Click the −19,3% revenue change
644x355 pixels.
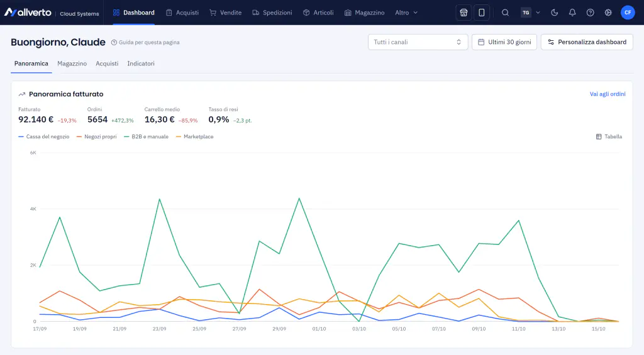pyautogui.click(x=67, y=121)
